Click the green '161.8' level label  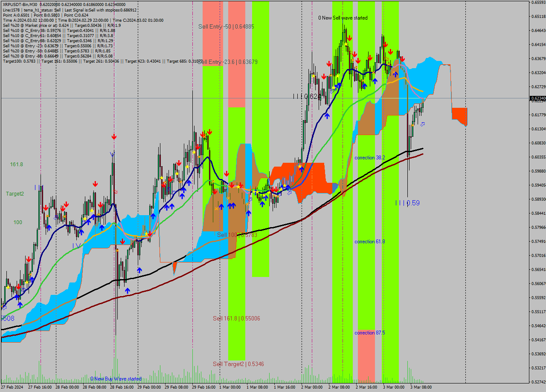pos(17,164)
